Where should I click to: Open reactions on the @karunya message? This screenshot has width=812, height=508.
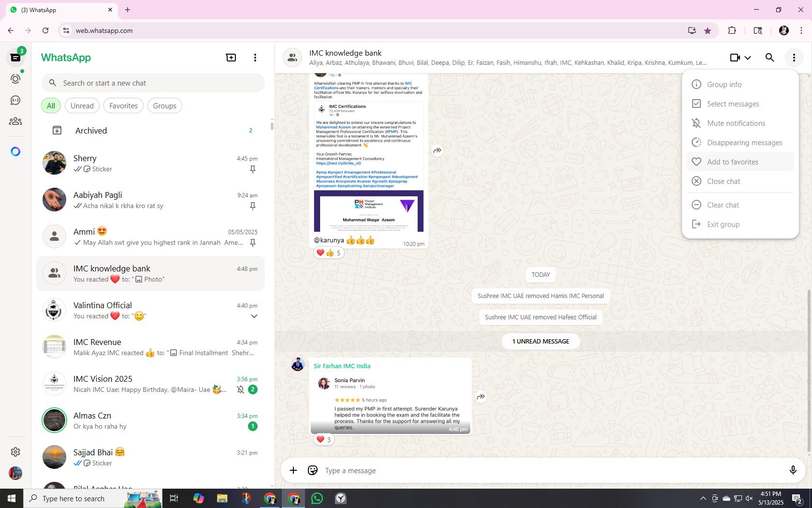329,253
